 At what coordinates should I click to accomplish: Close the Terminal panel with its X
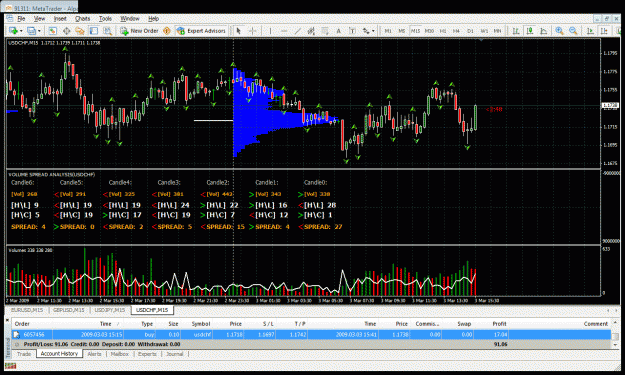pyautogui.click(x=7, y=320)
